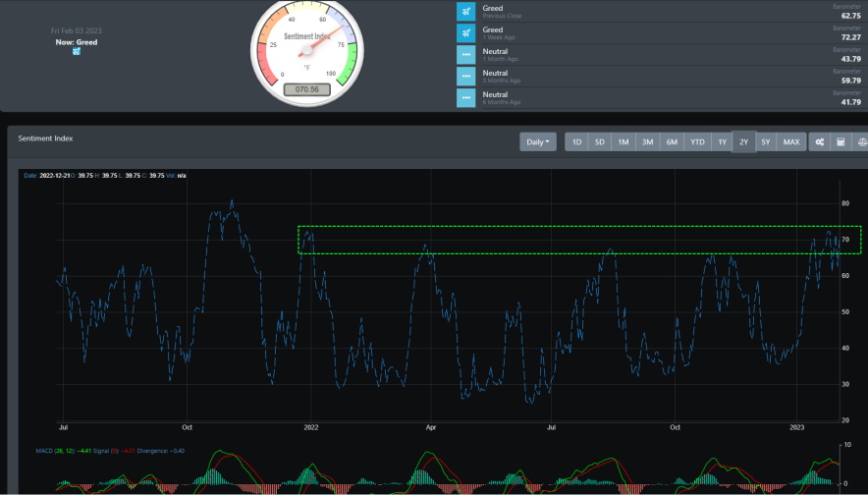Select the 5Y time range
The image size is (868, 495).
pos(766,141)
